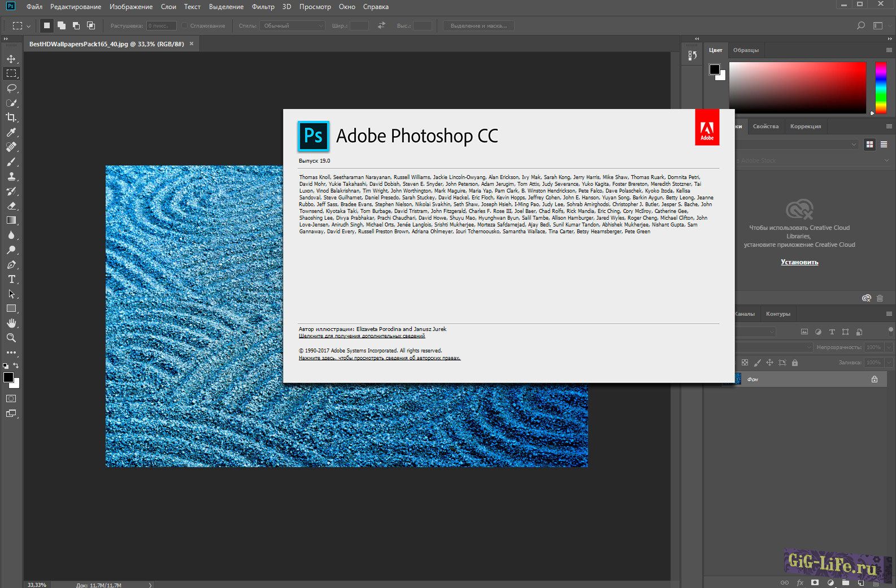The width and height of the screenshot is (896, 588).
Task: Activate the Zoom tool
Action: pos(11,338)
